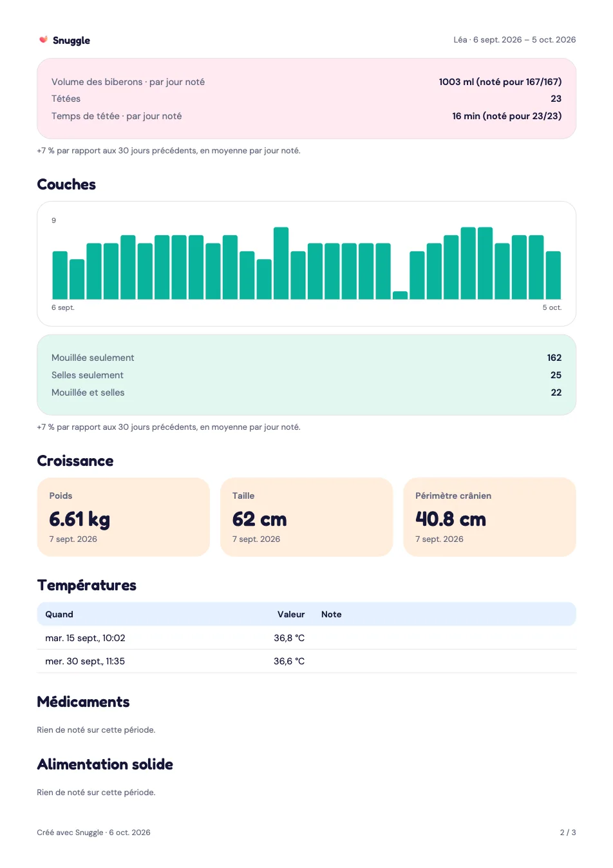The height and width of the screenshot is (868, 613).
Task: Click the value "16 min (noté pour 23/23)"
Action: coord(507,116)
